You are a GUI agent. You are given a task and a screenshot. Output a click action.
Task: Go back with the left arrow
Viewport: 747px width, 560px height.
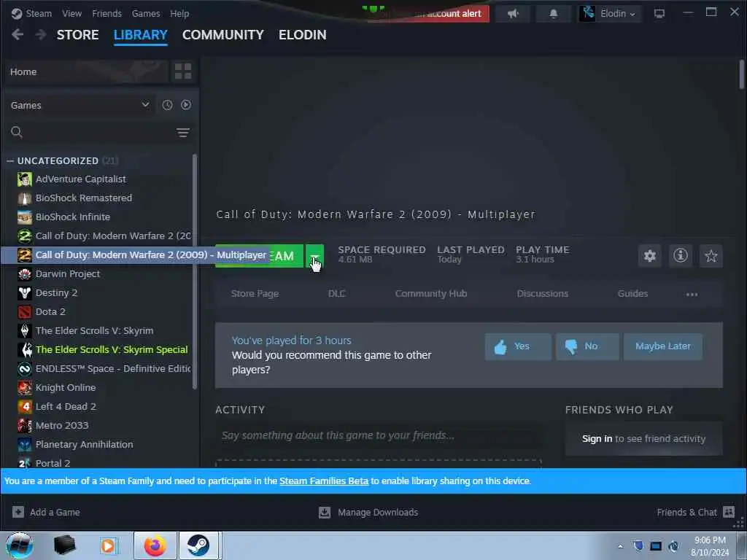coord(18,34)
